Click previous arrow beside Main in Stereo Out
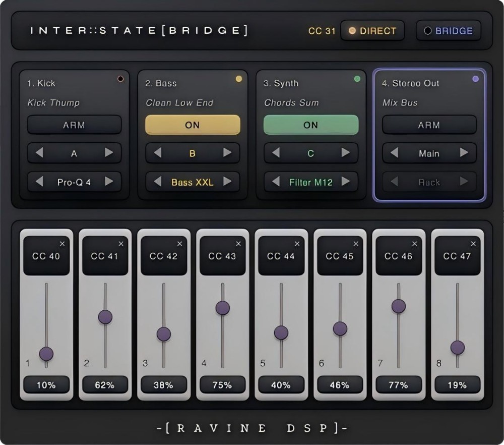Viewport: 504px width, 445px height. 394,152
